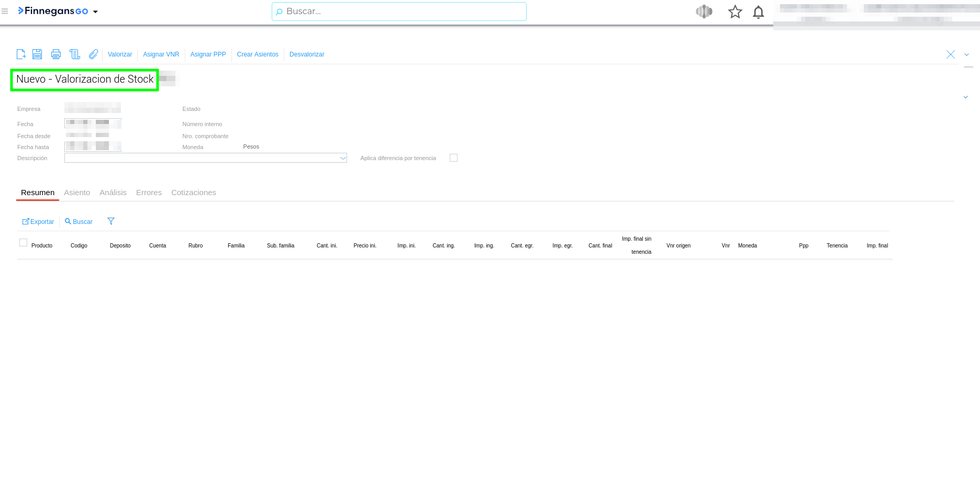Open the notifications bell

(758, 12)
